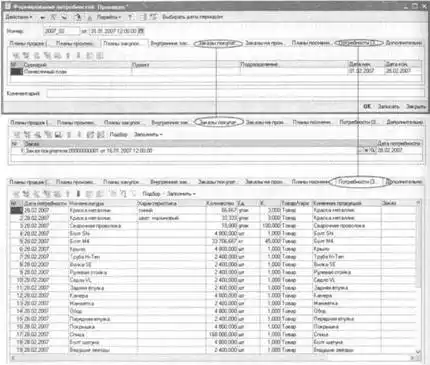Select the Помесячный план row cell
The height and width of the screenshot is (365, 430).
point(77,71)
